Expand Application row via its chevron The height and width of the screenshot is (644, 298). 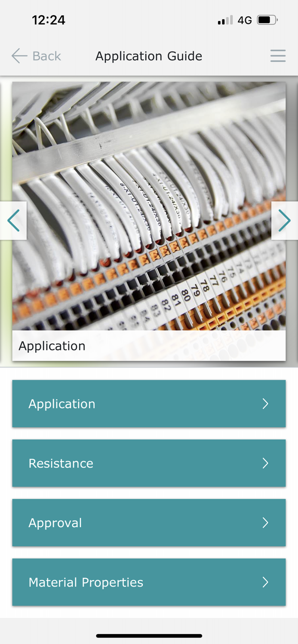[x=265, y=404]
